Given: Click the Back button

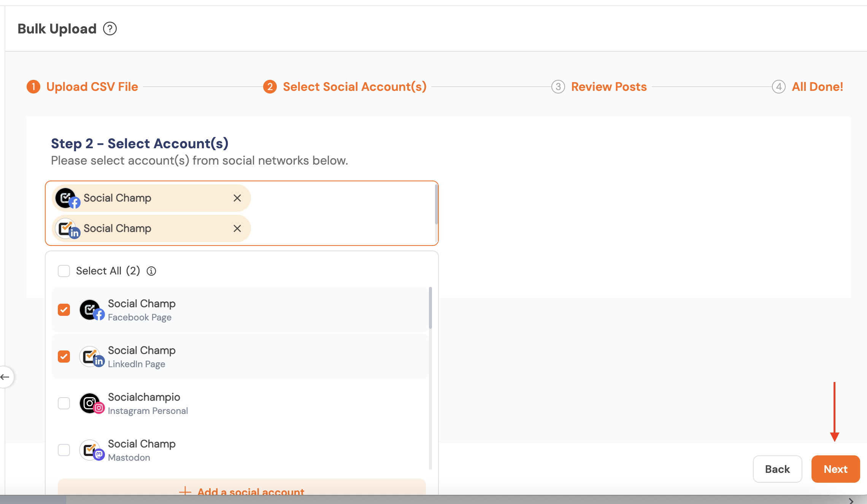Looking at the screenshot, I should 777,469.
